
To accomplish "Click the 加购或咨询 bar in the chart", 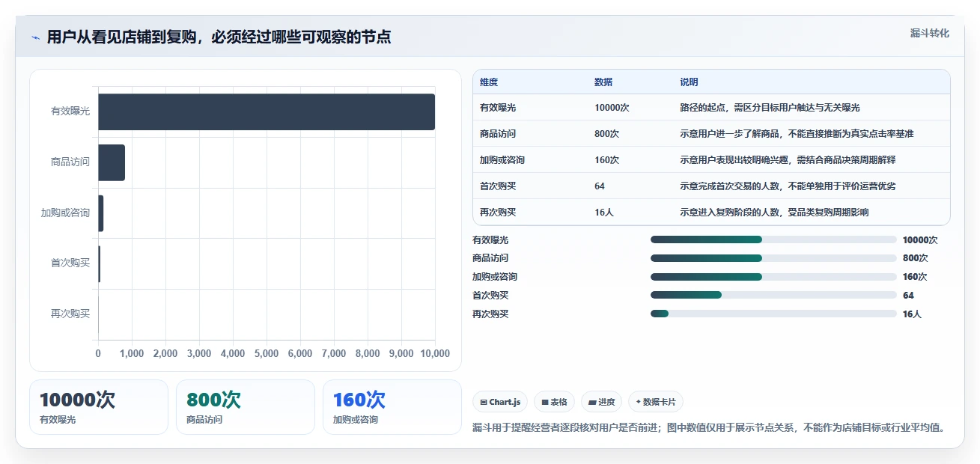I will (x=101, y=213).
